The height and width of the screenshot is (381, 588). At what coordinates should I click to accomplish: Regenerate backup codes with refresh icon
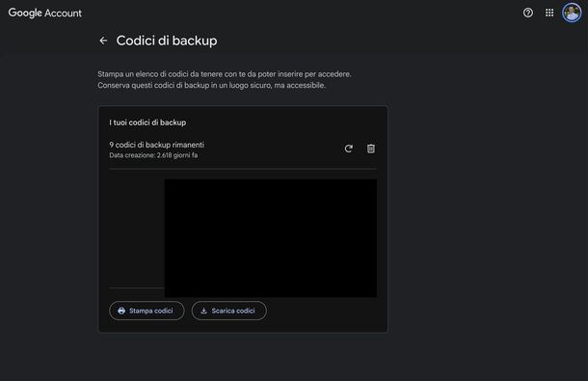point(349,149)
